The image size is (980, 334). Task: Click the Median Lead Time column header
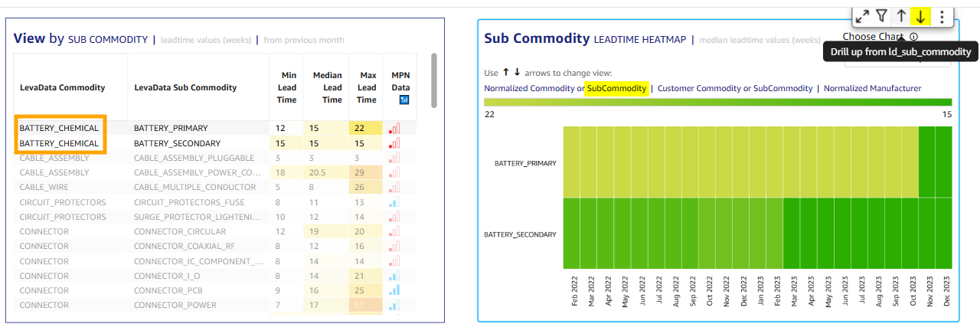pyautogui.click(x=327, y=87)
